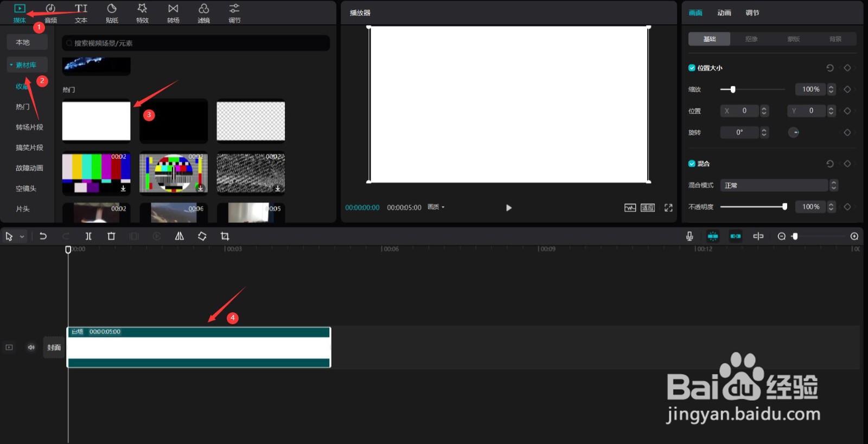Image resolution: width=868 pixels, height=444 pixels.
Task: Split the clip at the playhead
Action: [x=88, y=236]
